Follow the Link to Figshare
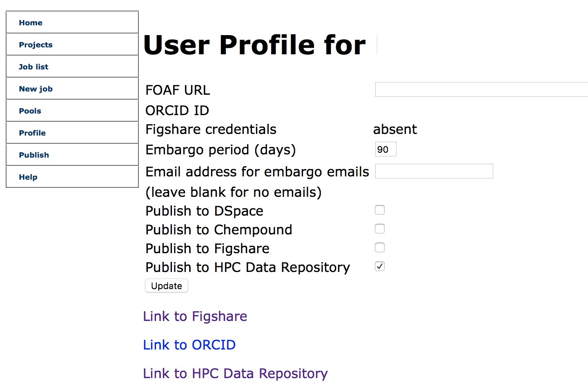The image size is (588, 392). tap(195, 316)
